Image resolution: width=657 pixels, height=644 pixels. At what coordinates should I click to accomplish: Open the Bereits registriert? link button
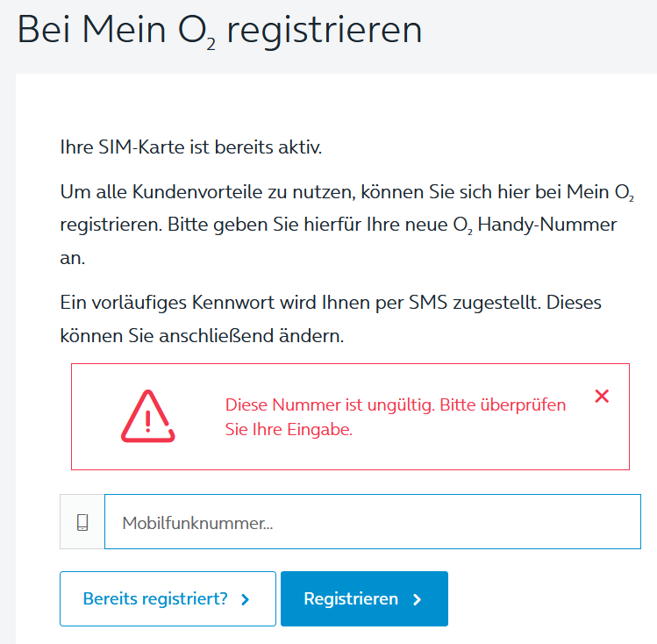pyautogui.click(x=168, y=598)
